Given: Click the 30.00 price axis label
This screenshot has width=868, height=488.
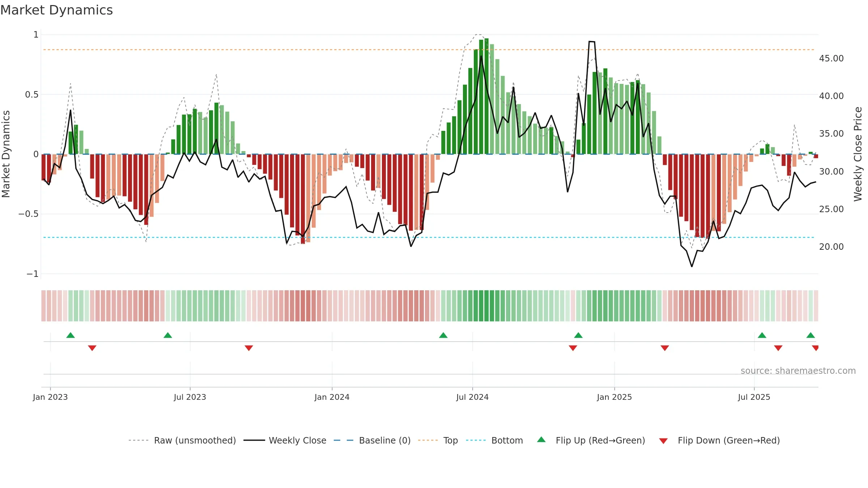Looking at the screenshot, I should (831, 171).
